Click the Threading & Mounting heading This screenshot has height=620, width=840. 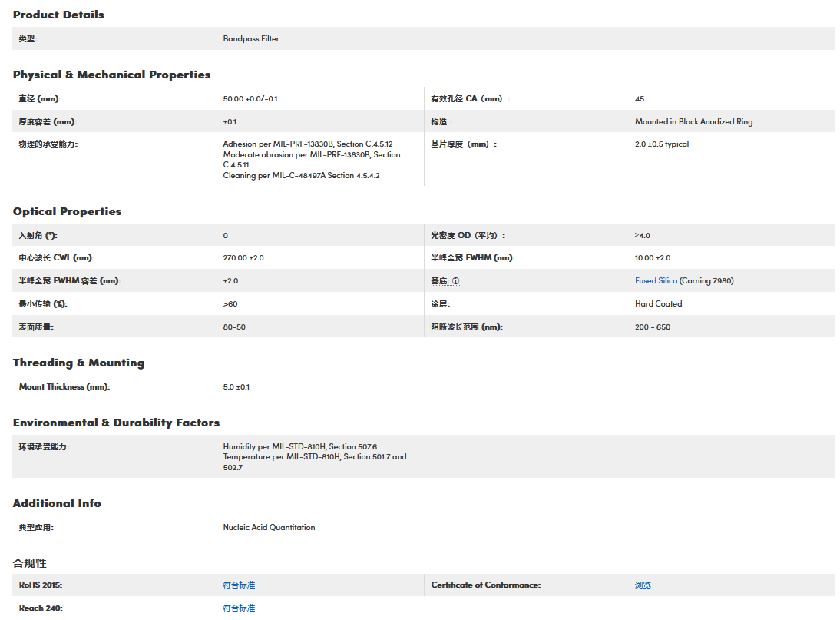[x=78, y=363]
